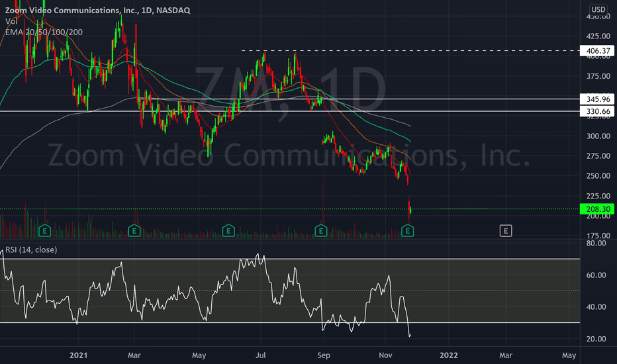This screenshot has width=617, height=364.
Task: Click the earnings marker near late November 2021
Action: pyautogui.click(x=407, y=230)
